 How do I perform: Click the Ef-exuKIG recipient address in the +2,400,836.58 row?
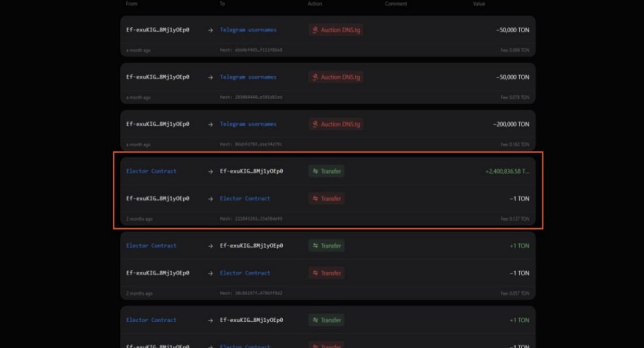251,171
